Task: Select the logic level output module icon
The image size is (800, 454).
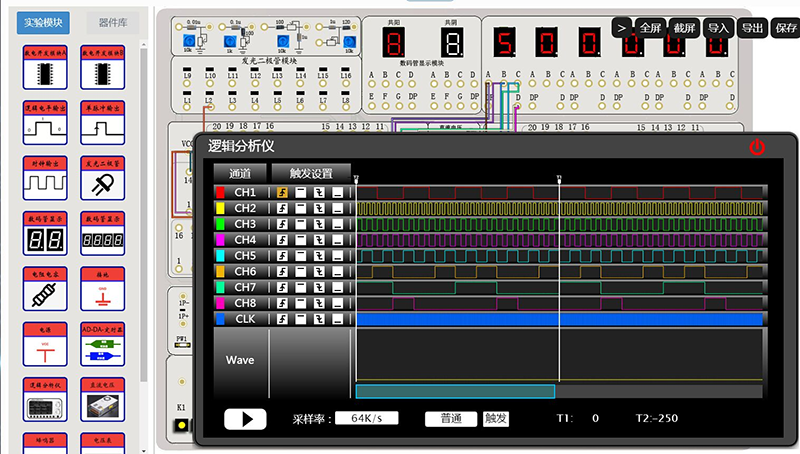Action: click(43, 122)
